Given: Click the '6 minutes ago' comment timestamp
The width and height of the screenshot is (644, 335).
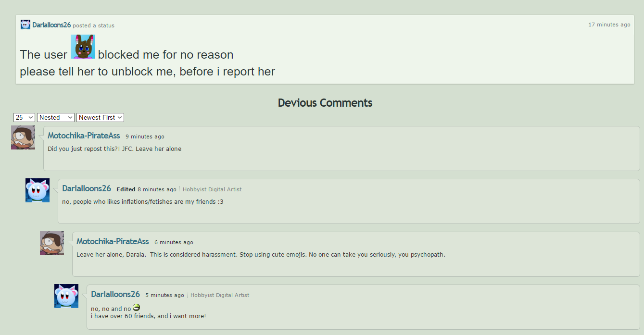Looking at the screenshot, I should pyautogui.click(x=174, y=242).
